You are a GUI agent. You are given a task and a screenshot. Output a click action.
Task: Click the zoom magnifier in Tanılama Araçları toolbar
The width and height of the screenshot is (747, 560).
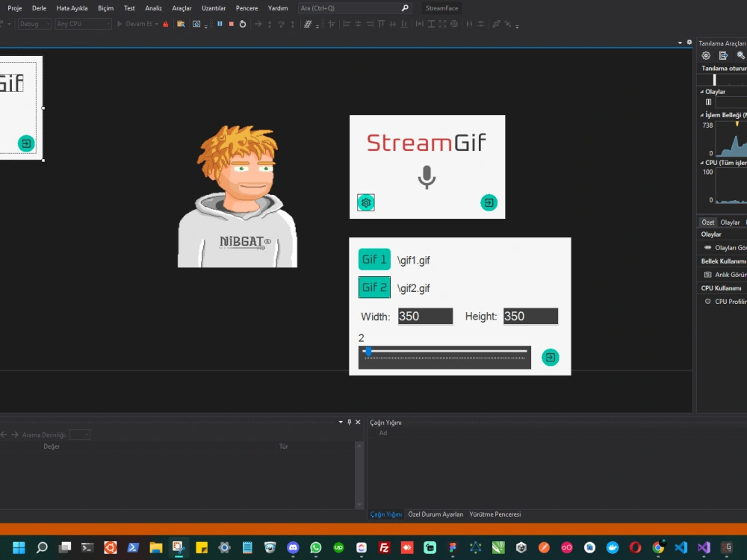tap(741, 56)
